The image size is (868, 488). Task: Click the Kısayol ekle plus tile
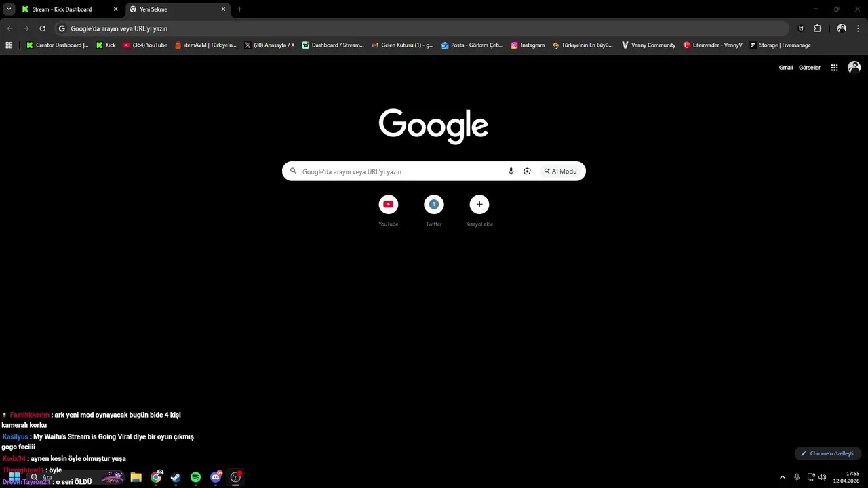(x=479, y=204)
